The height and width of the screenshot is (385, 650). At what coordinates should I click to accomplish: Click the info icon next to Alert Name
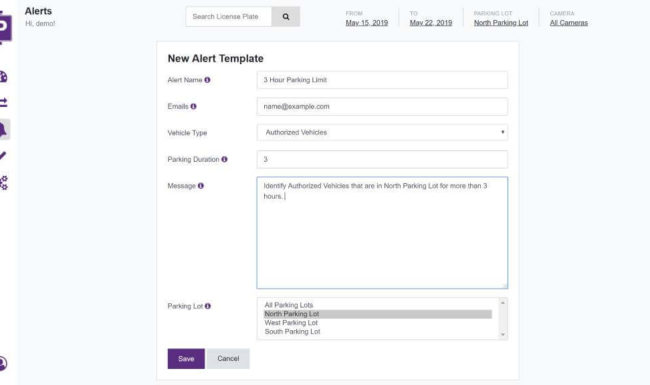click(207, 80)
